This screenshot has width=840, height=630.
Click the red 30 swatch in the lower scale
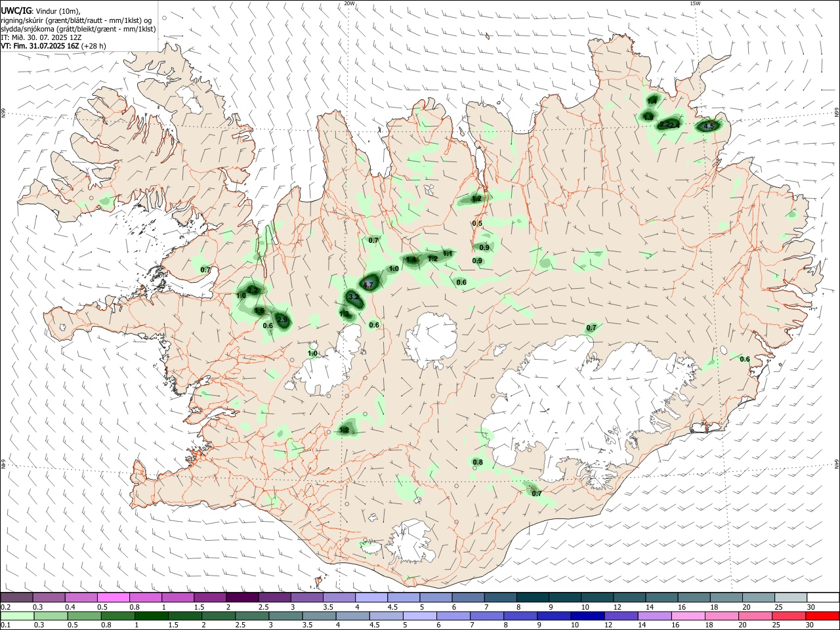point(822,616)
